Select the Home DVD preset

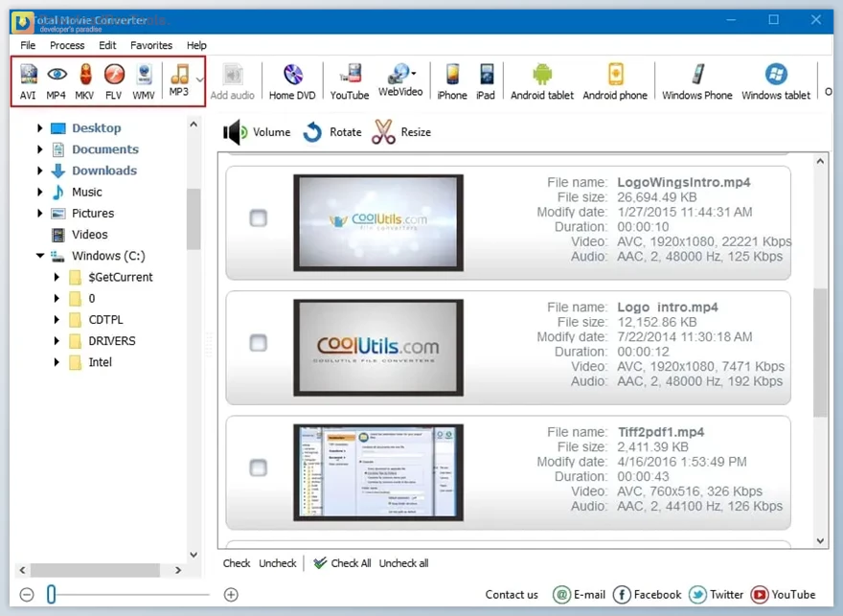coord(292,81)
